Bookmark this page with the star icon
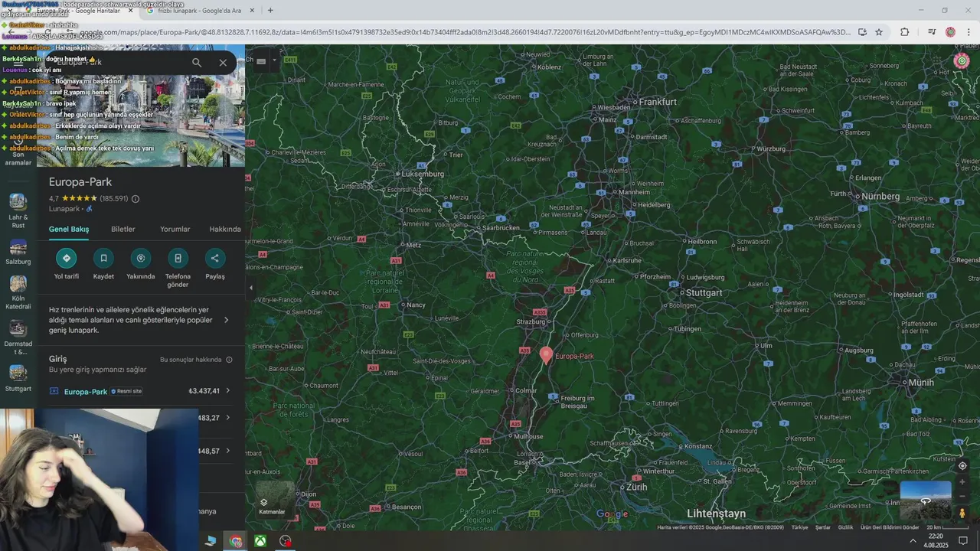This screenshot has height=551, width=980. point(879,32)
